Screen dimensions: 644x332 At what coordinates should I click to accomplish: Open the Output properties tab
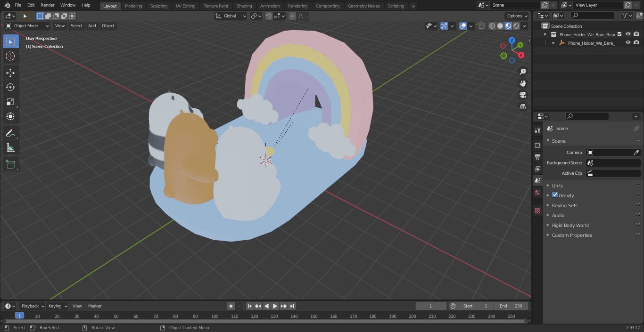pyautogui.click(x=537, y=157)
